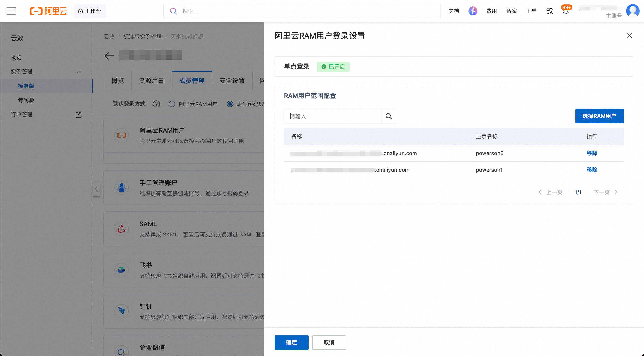Switch language with the translate icon
This screenshot has width=644, height=356.
(x=549, y=11)
